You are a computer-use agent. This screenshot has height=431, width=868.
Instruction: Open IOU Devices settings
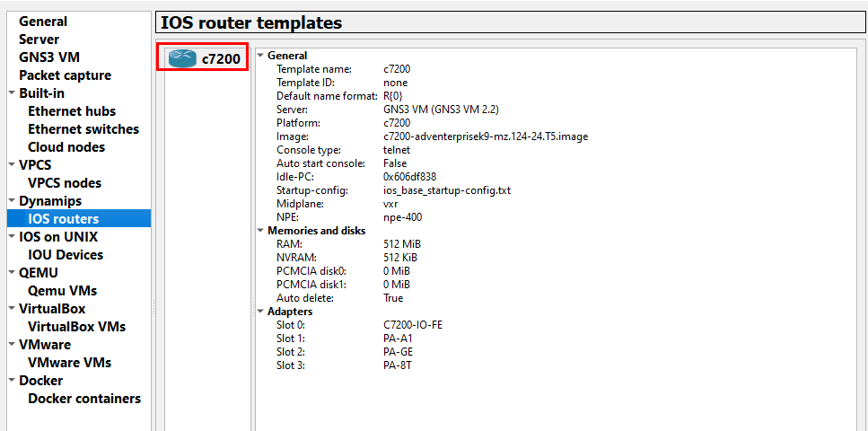(66, 255)
